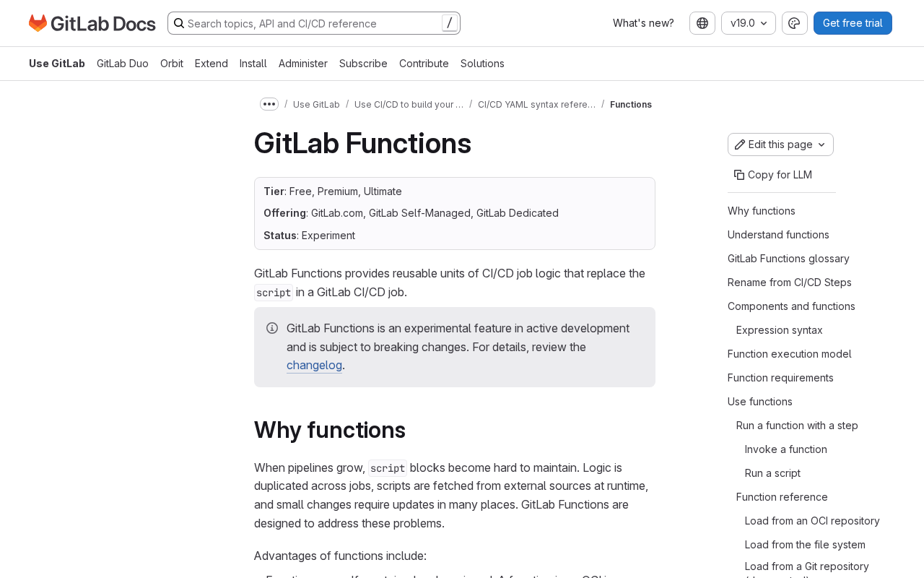Toggle the color theme palette icon
924x578 pixels.
point(795,23)
